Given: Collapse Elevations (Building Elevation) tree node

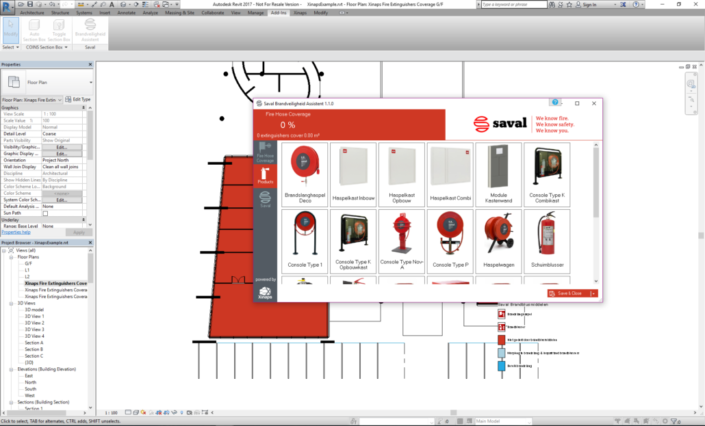Looking at the screenshot, I should (11, 369).
